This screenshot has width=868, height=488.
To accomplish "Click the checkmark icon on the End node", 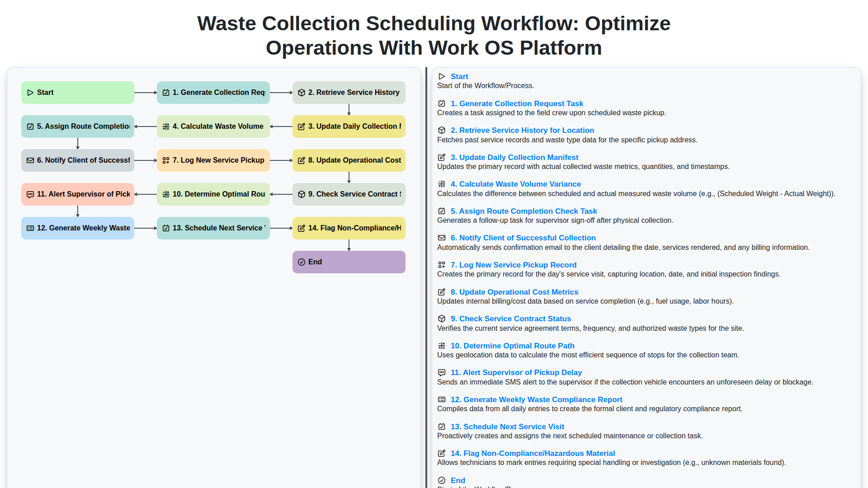I will coord(302,262).
